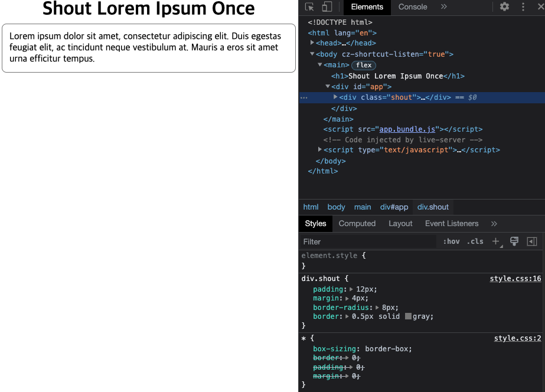
Task: Select the Elements tab
Action: tap(367, 7)
